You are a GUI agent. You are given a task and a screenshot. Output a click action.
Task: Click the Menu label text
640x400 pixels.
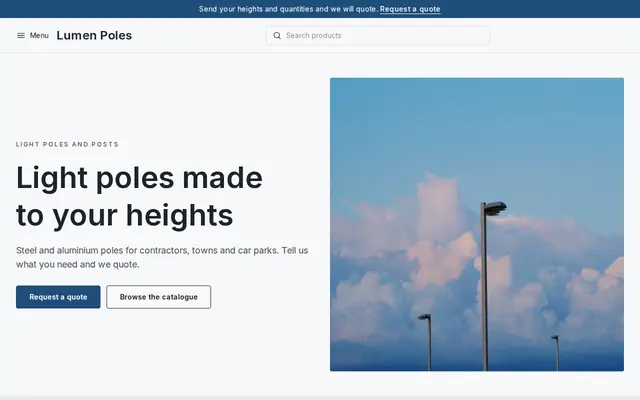coord(39,36)
